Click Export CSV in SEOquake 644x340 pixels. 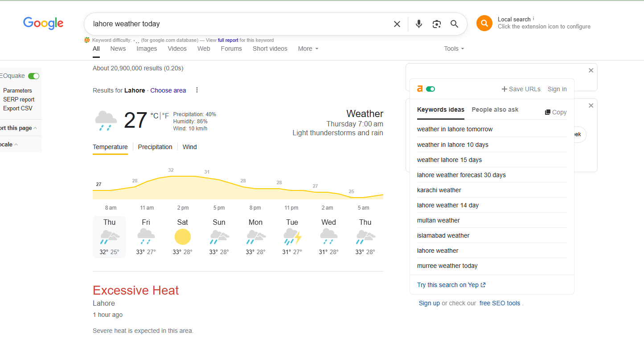[x=18, y=108]
